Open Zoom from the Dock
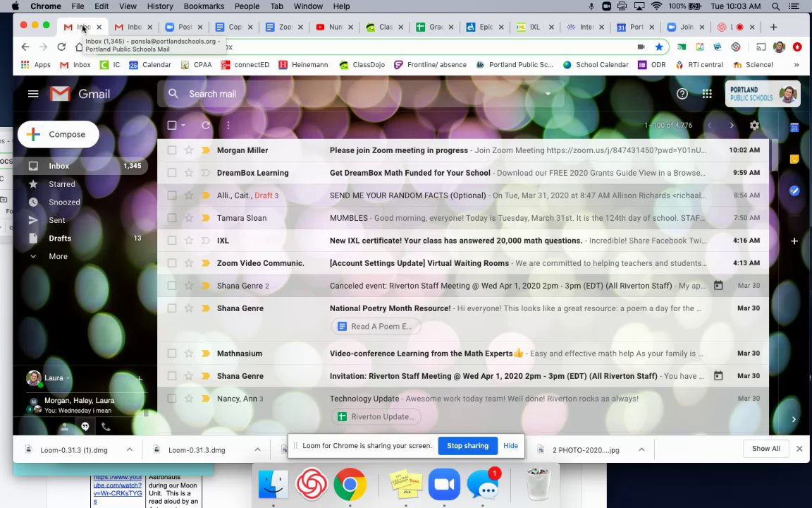This screenshot has height=508, width=812. [444, 484]
